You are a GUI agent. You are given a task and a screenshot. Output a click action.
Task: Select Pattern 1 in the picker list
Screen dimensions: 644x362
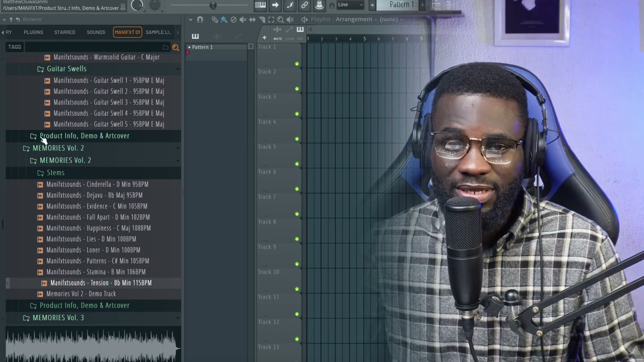(217, 47)
